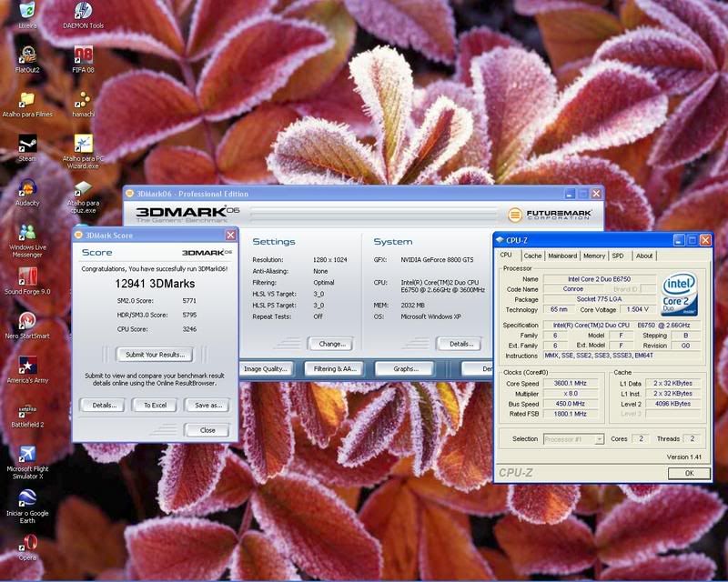Click the Multiplier x 8.0 value
This screenshot has width=728, height=582.
click(x=571, y=394)
